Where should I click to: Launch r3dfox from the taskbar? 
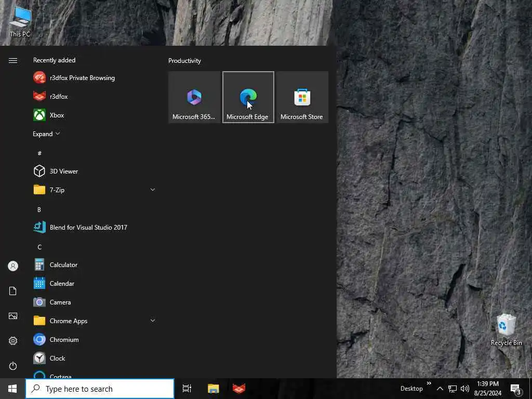tap(239, 389)
